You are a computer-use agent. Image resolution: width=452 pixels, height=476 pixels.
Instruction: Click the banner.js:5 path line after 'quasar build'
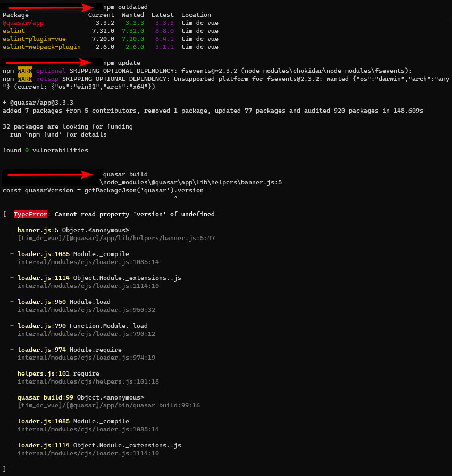[x=191, y=182]
